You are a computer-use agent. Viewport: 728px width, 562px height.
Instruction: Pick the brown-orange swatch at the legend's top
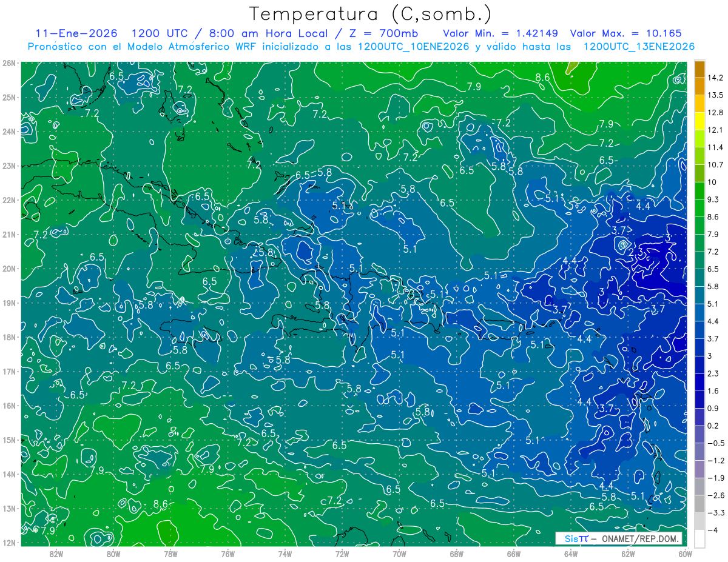(x=699, y=69)
